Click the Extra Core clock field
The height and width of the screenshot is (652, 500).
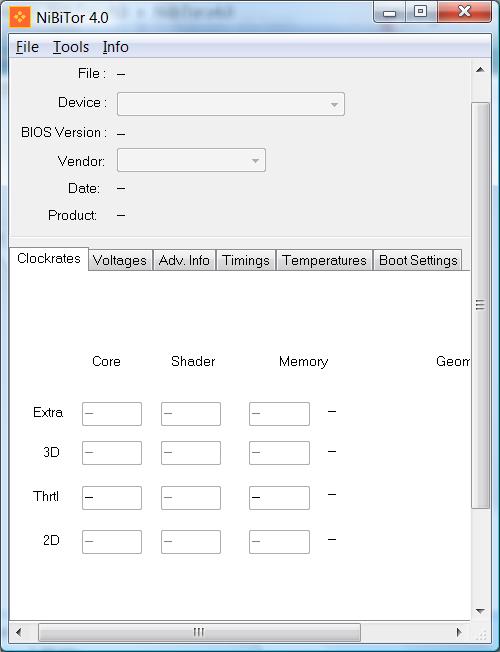[112, 414]
